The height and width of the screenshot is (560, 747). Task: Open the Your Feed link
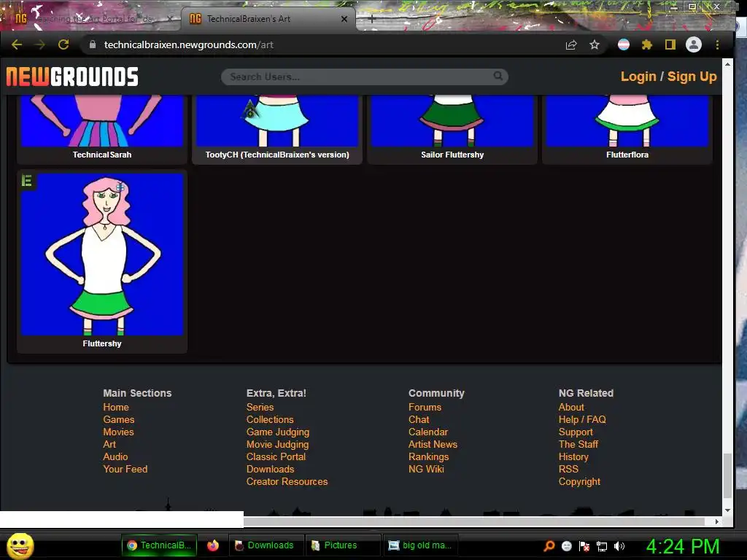pos(125,469)
